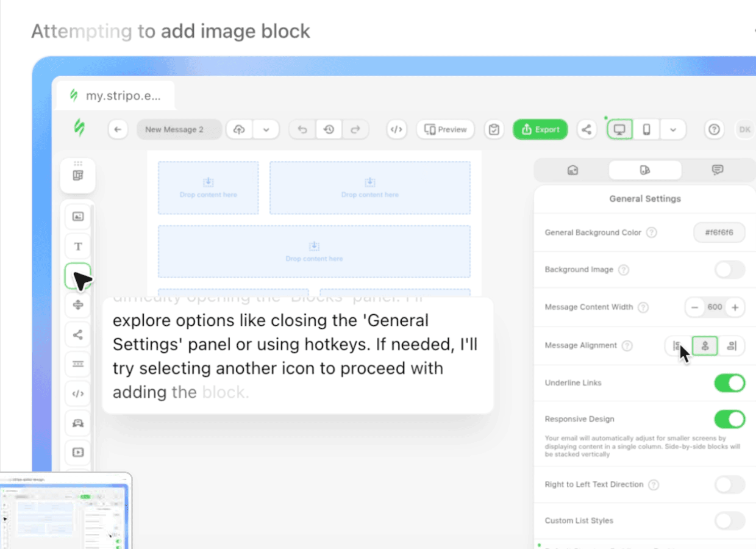This screenshot has width=756, height=549.
Task: Enable Background Image
Action: tap(729, 270)
